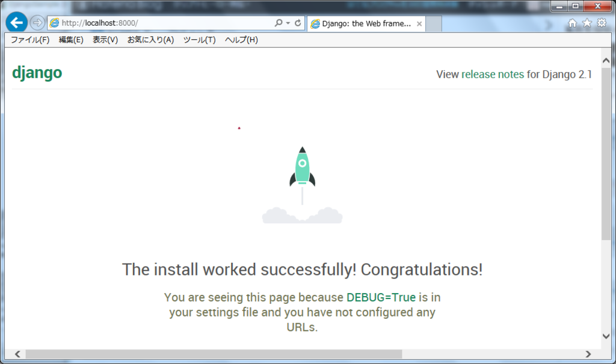Click 'The install worked successfully! Congratulations!' heading
The height and width of the screenshot is (364, 616).
click(302, 270)
